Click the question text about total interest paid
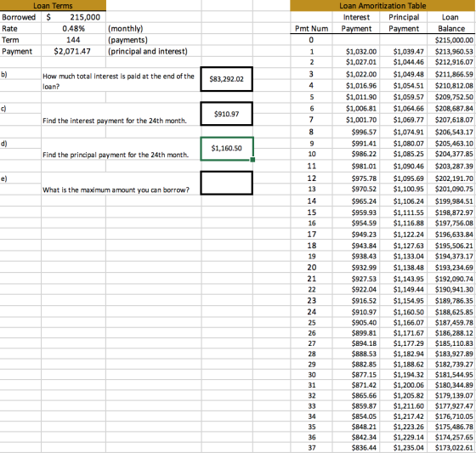Image resolution: width=476 pixels, height=453 pixels. point(118,81)
